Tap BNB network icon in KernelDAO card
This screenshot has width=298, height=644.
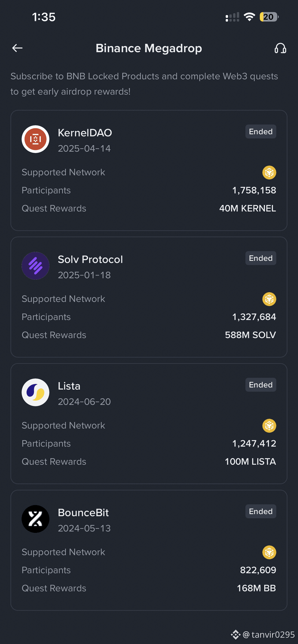(269, 173)
